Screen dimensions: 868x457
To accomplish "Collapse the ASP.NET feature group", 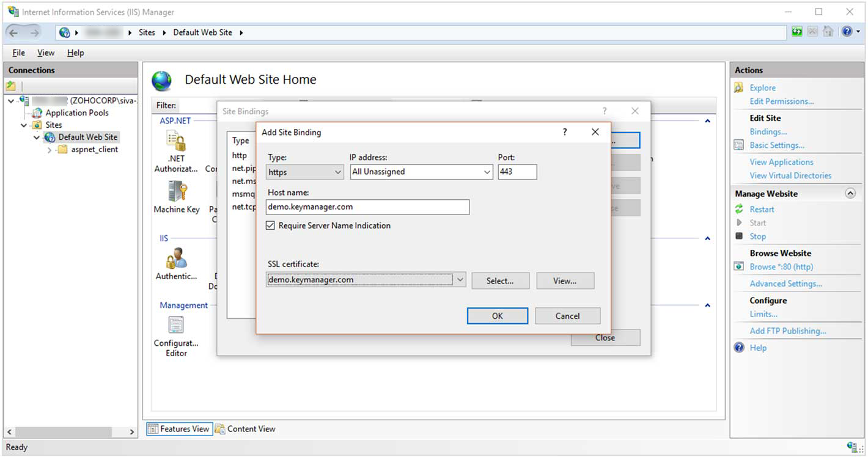I will point(707,121).
